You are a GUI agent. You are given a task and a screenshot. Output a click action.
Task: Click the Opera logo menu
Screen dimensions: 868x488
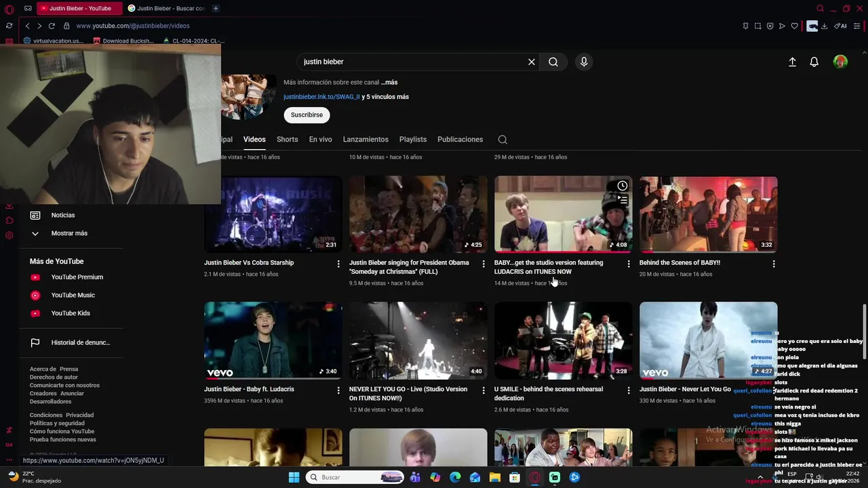click(9, 9)
